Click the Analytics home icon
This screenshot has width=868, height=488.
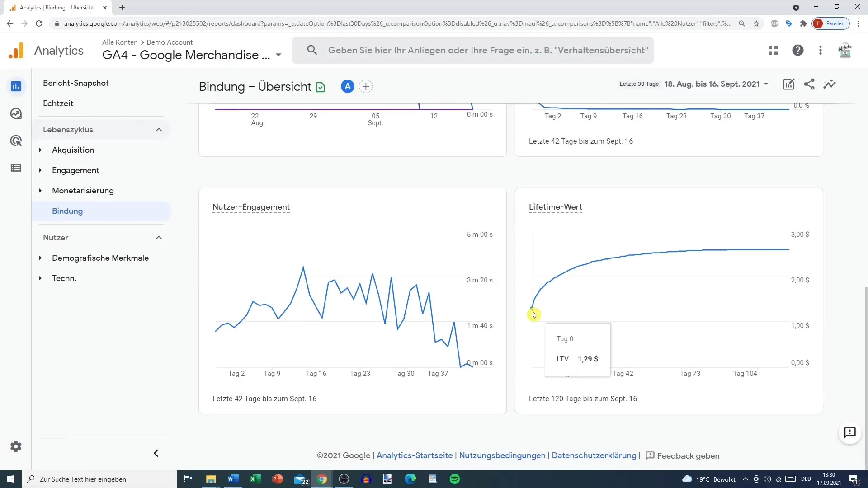click(x=16, y=50)
